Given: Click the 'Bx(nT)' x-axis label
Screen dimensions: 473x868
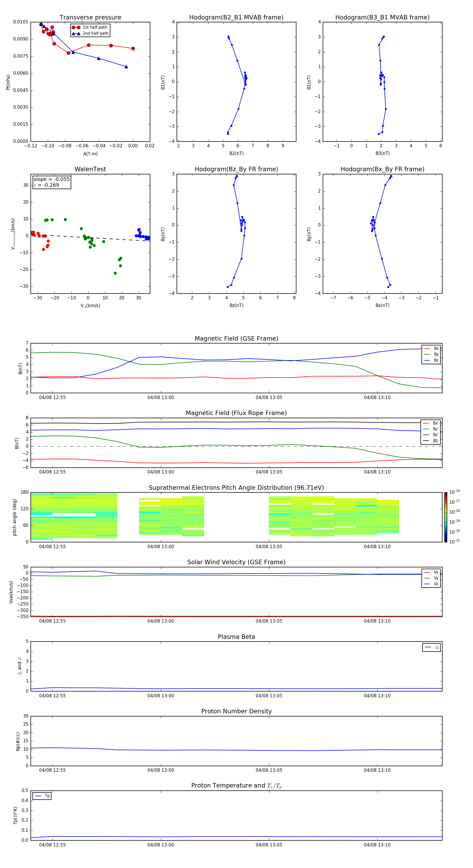Looking at the screenshot, I should pos(382,305).
